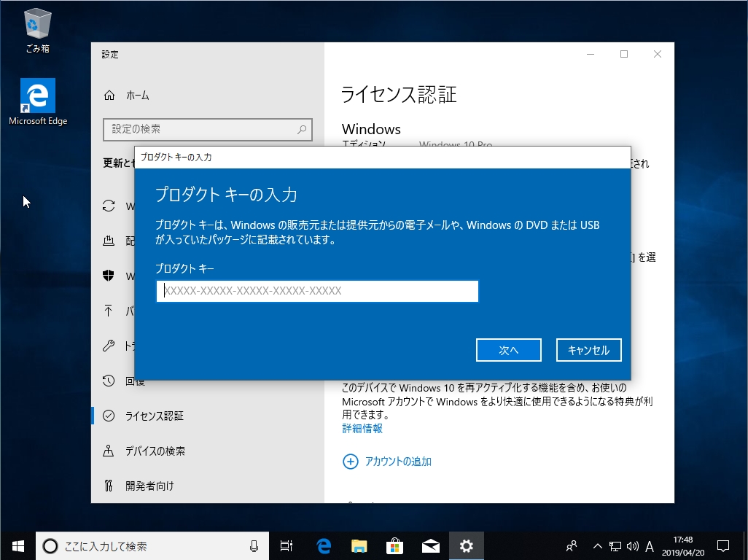This screenshot has width=748, height=560.
Task: Expand the hidden tray icons chevron
Action: (597, 545)
